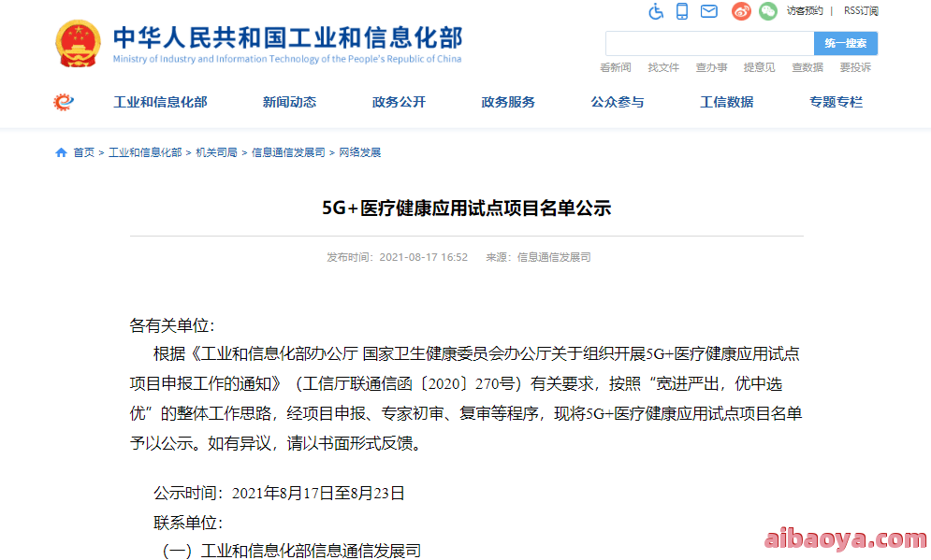Screen dimensions: 931x560
Task: Click the English ministry name subtitle
Action: pos(287,59)
